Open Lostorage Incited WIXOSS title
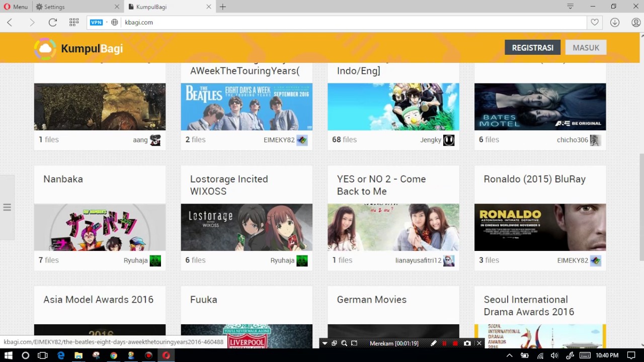 point(229,185)
